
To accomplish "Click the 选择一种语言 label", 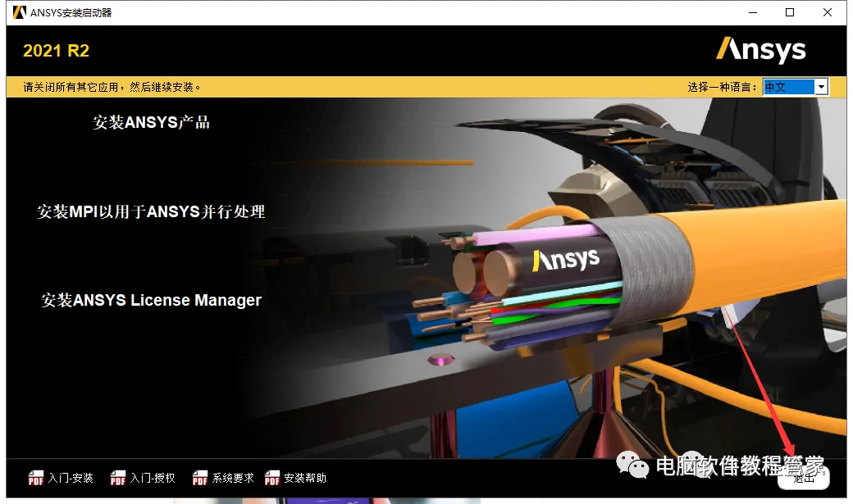I will 722,87.
